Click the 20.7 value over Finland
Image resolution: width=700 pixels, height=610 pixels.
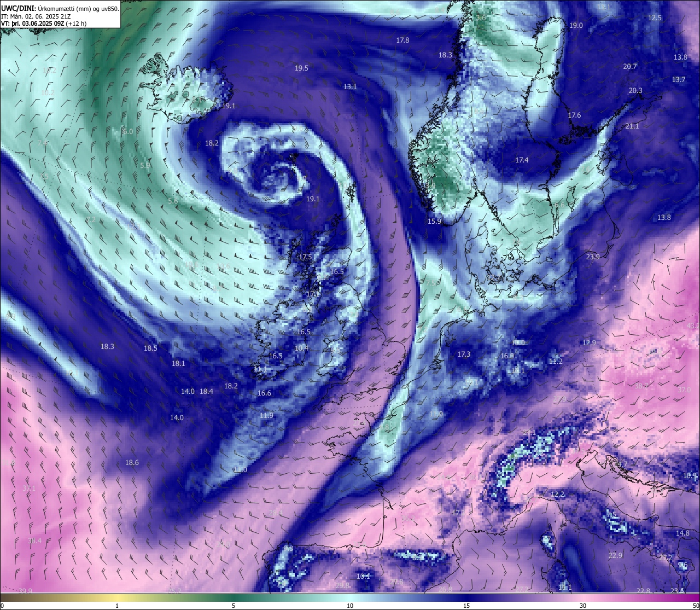(630, 67)
